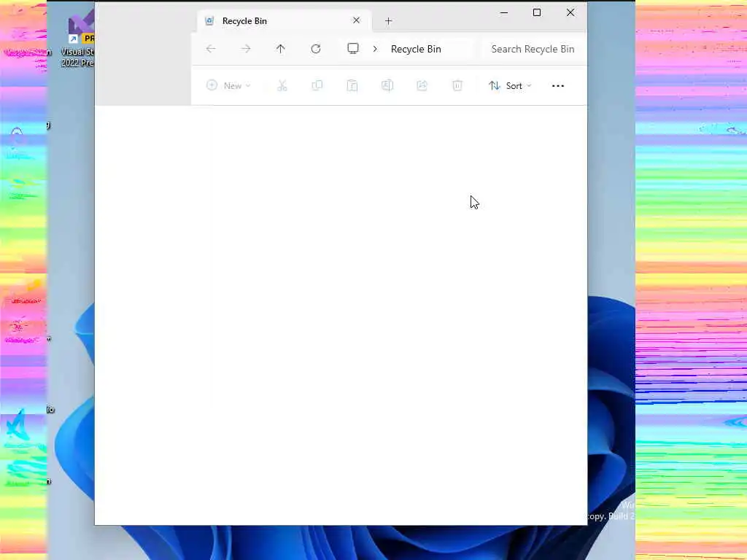Minimize the Recycle Bin window

(504, 13)
